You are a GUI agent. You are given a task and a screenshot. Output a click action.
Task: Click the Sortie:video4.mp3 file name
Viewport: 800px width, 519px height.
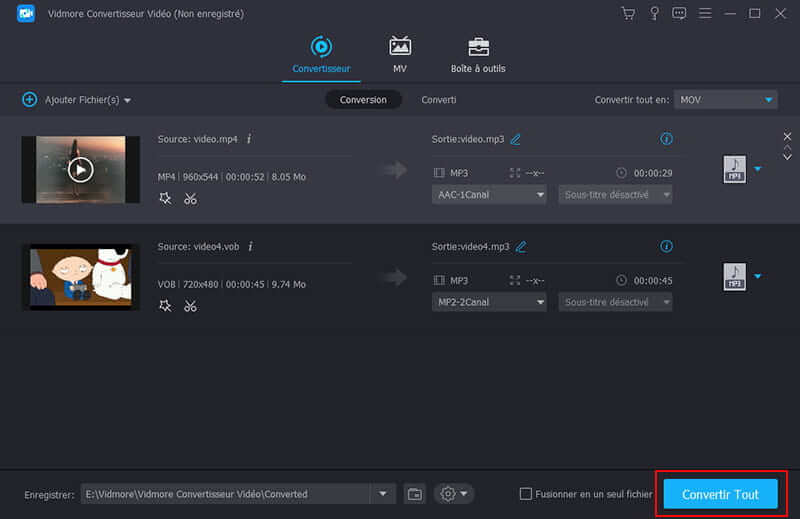470,247
